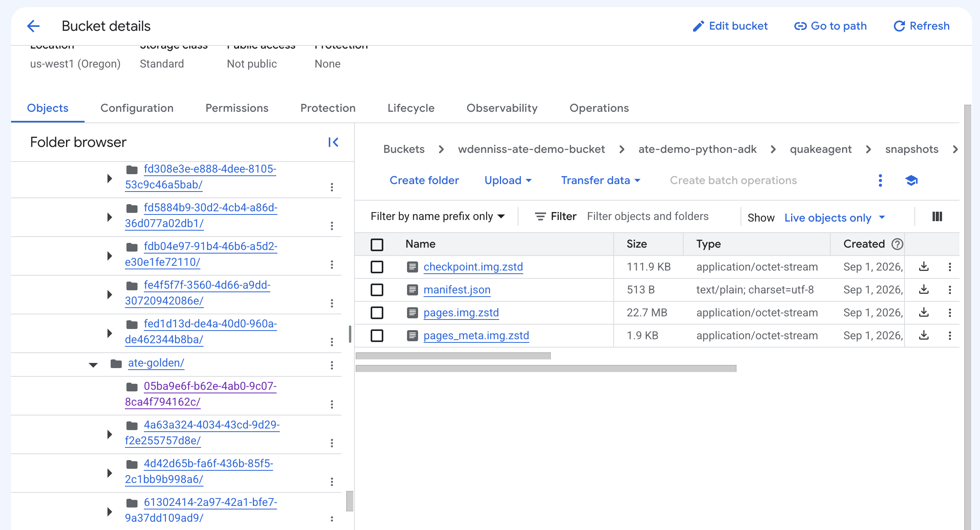
Task: Open options for 4d42d65b folder
Action: coord(332,481)
